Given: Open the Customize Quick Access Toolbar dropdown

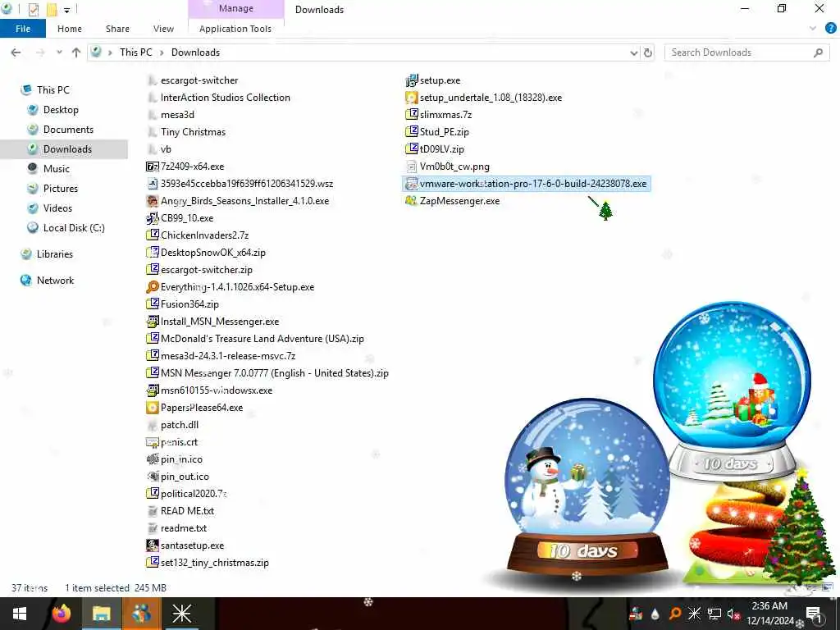Looking at the screenshot, I should click(66, 9).
